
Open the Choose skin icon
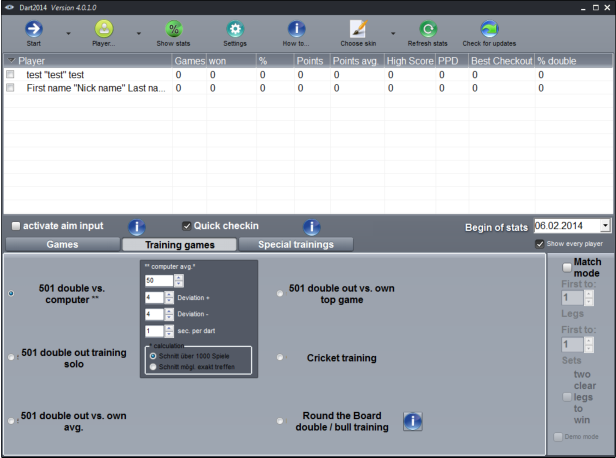(358, 29)
